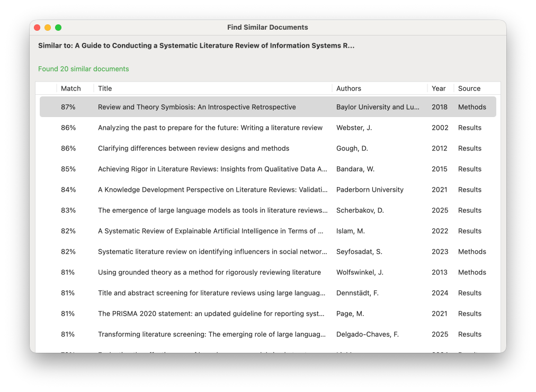Select 'Clarifying differences between review designs' row
The image size is (536, 392).
(x=268, y=148)
